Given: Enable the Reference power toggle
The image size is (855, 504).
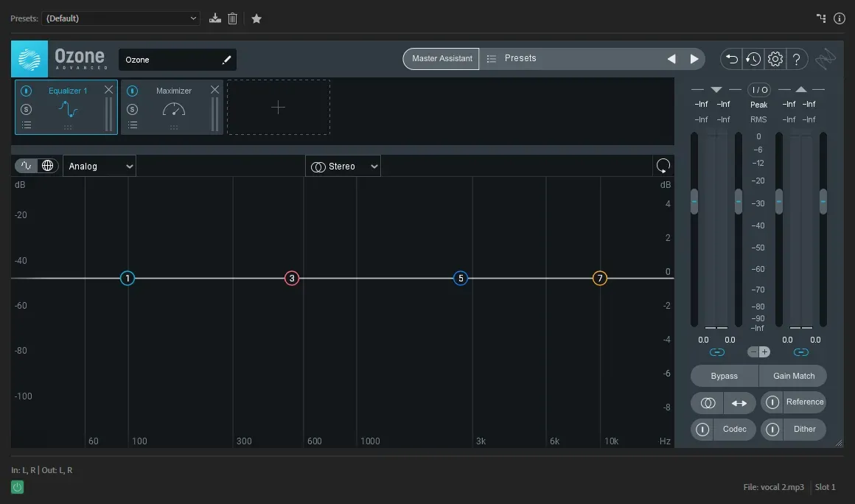Looking at the screenshot, I should (772, 402).
